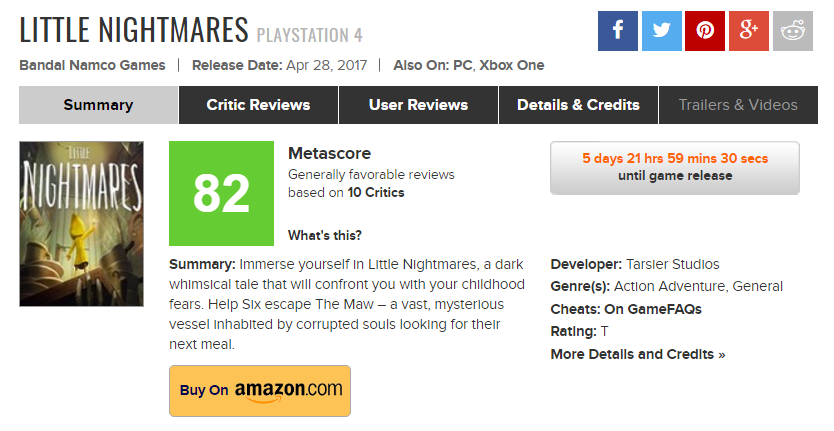Open the Summary tab
Image resolution: width=834 pixels, height=431 pixels.
click(98, 105)
